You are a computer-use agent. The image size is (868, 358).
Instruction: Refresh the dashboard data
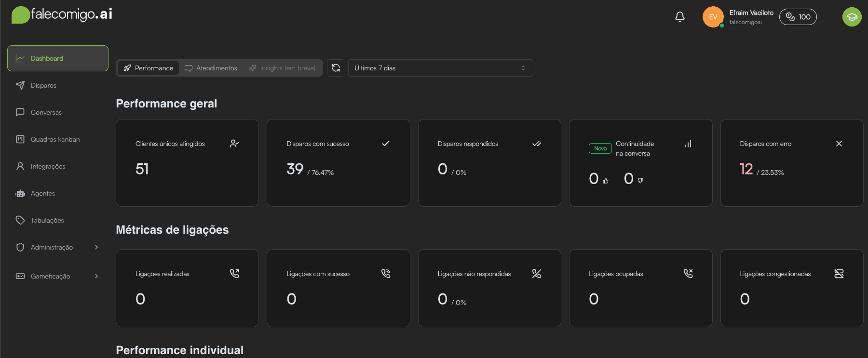click(x=336, y=68)
